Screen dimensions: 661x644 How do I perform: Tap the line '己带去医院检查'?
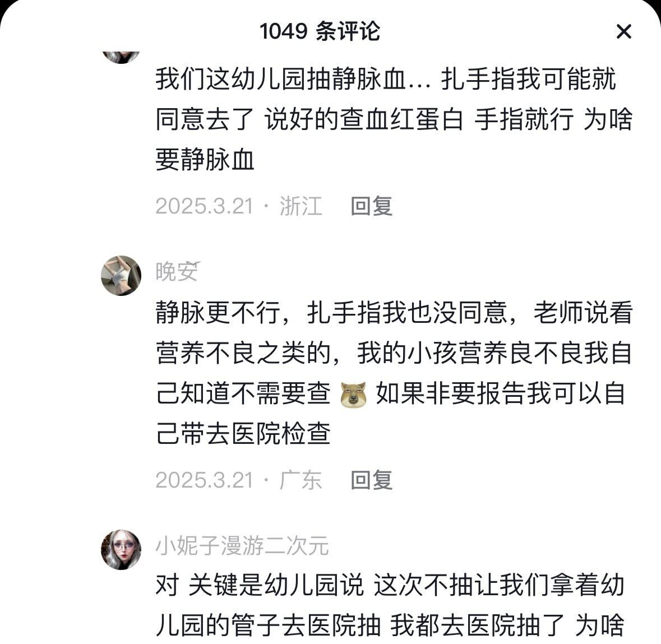(243, 434)
